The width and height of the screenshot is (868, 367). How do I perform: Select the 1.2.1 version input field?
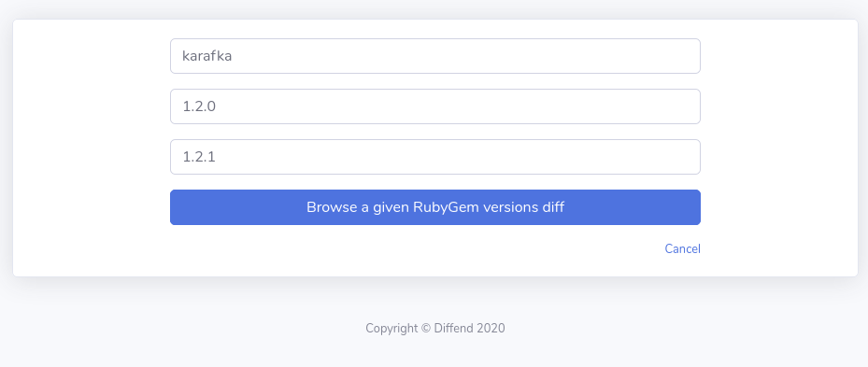tap(435, 157)
